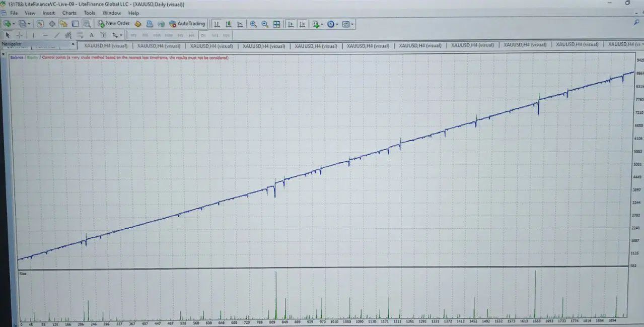Select the D1 daily timeframe

point(203,35)
